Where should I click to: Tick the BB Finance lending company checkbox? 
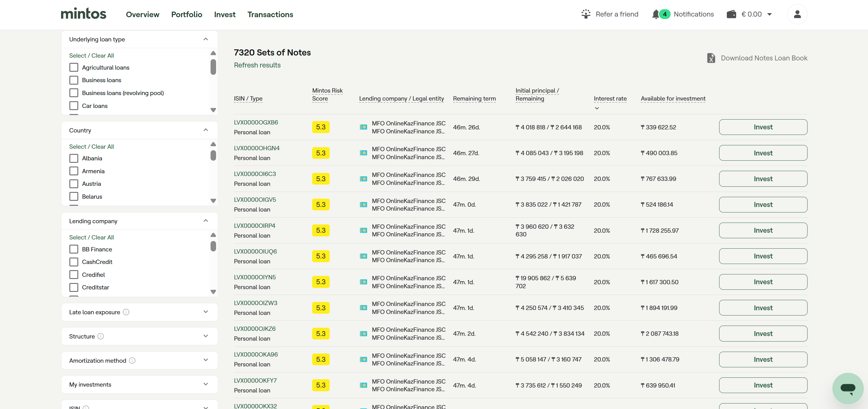click(x=73, y=249)
